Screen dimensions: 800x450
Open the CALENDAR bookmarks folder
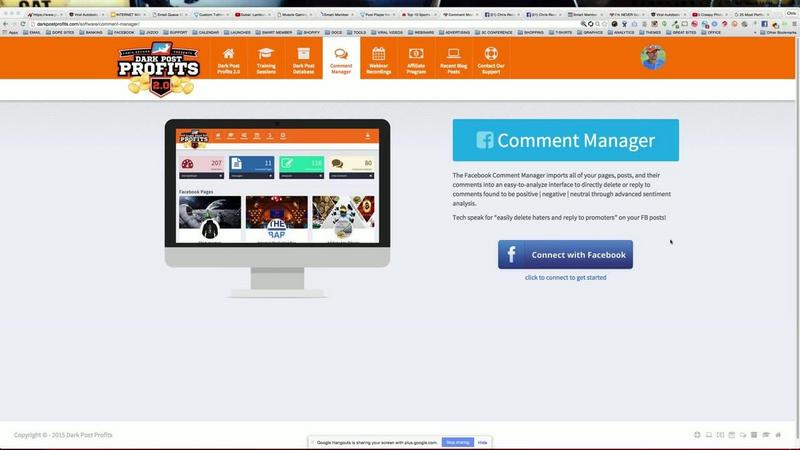point(206,33)
